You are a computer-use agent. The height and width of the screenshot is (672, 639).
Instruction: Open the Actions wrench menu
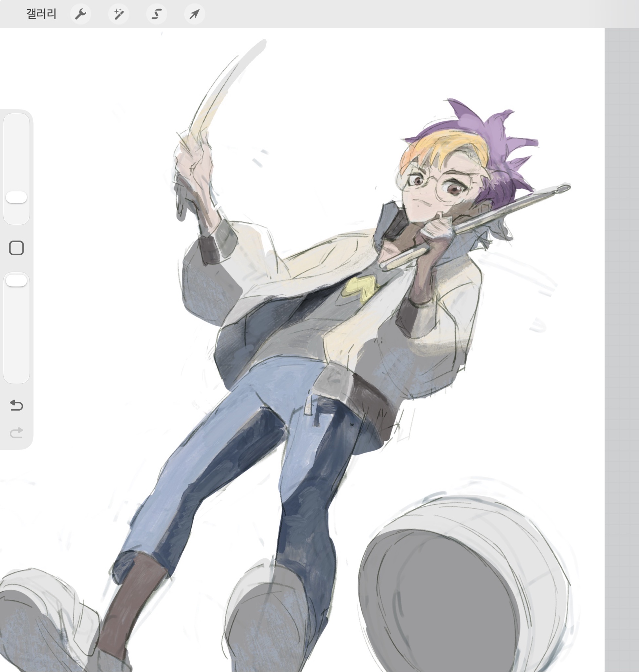(80, 14)
